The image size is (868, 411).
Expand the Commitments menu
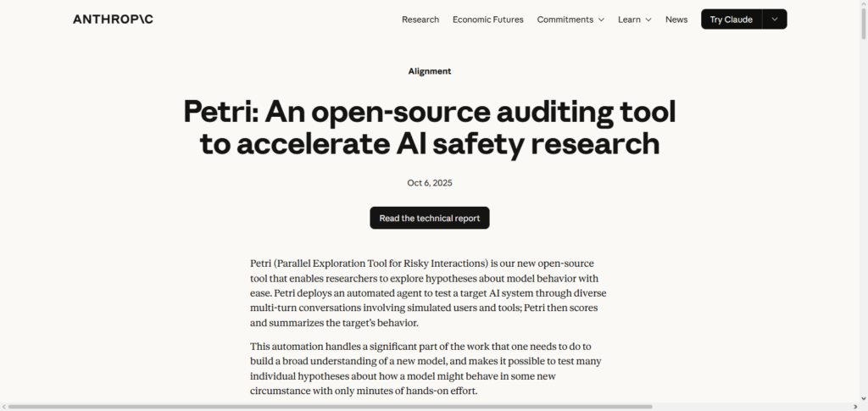click(570, 19)
